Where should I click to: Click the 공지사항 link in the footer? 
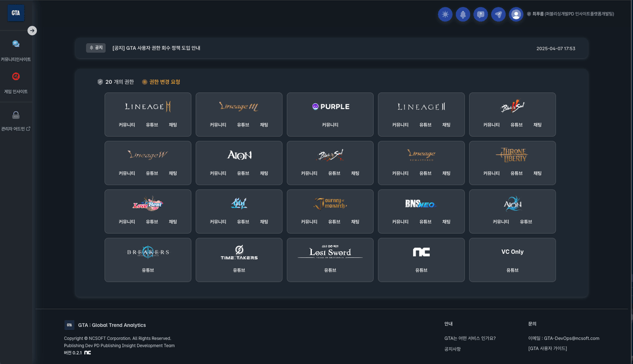[452, 349]
